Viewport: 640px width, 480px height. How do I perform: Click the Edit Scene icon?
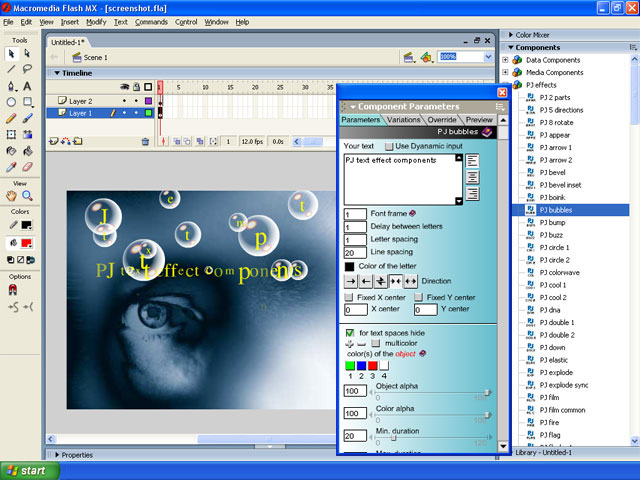pyautogui.click(x=409, y=58)
